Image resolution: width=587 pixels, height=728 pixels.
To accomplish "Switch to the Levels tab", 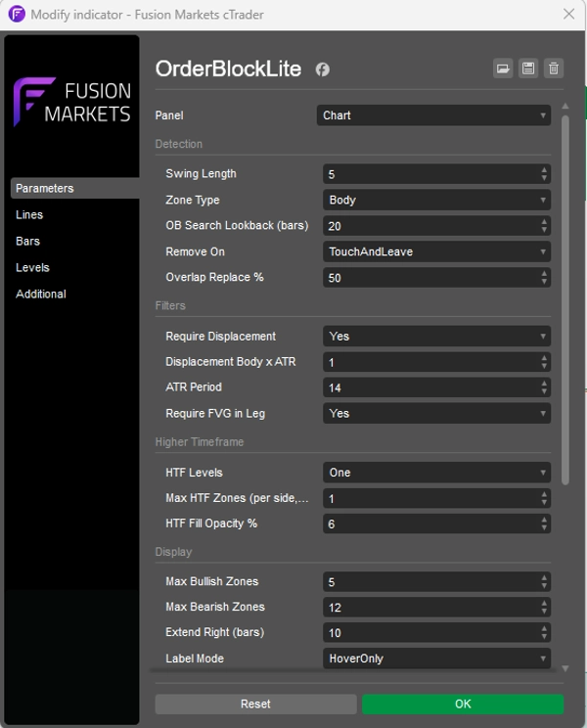I will 32,267.
